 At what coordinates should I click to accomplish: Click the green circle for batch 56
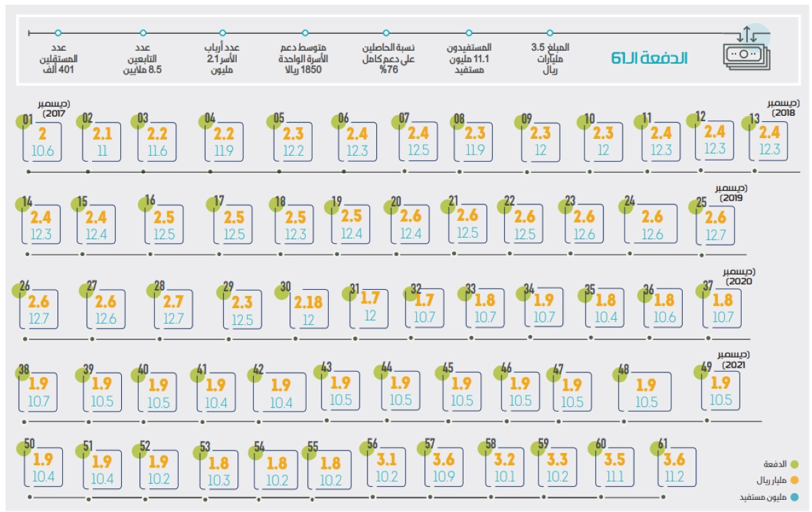tap(371, 447)
